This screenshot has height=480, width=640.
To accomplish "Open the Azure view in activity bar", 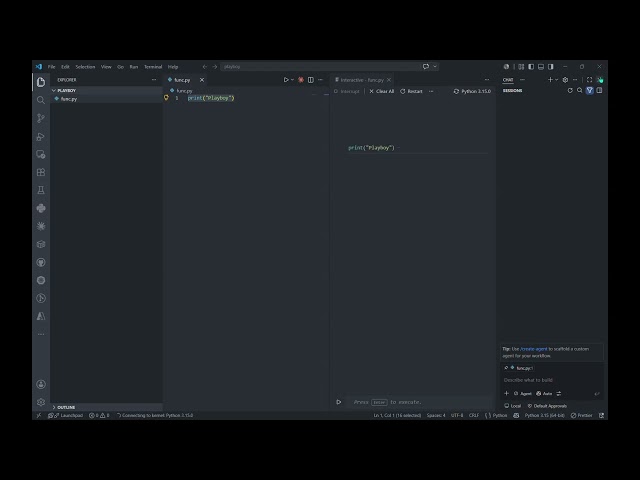I will pos(41,316).
